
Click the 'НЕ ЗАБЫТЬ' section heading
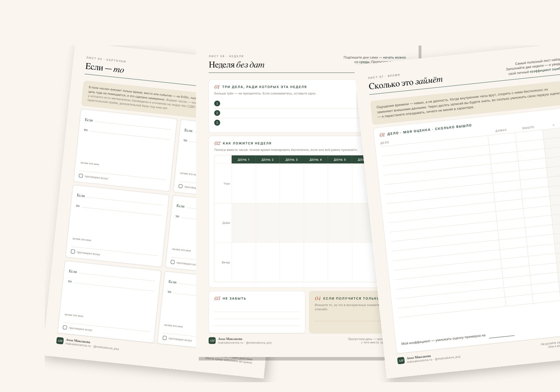(x=234, y=299)
